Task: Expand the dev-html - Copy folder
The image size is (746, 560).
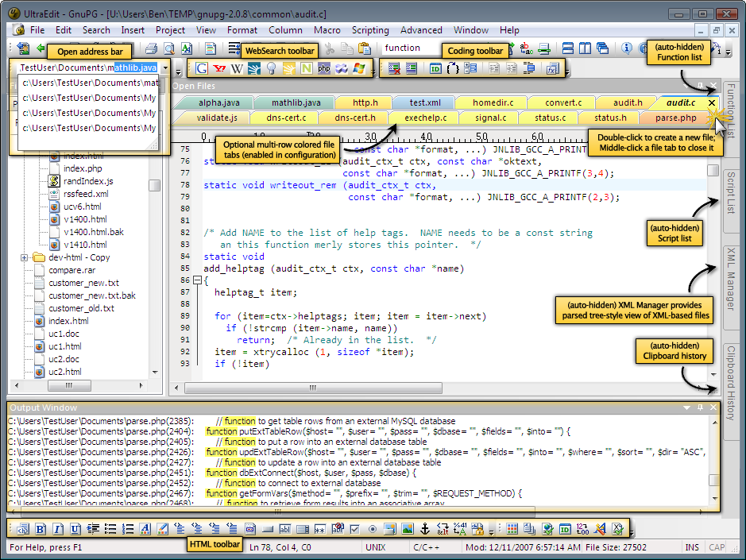Action: pos(25,257)
